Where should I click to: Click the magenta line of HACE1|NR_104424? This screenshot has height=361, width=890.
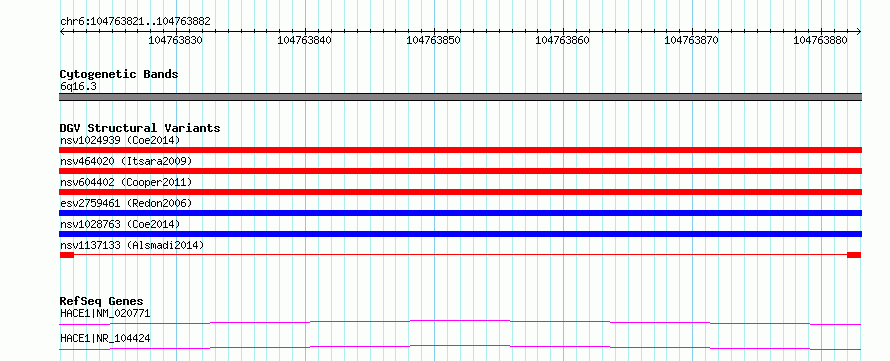tap(460, 347)
